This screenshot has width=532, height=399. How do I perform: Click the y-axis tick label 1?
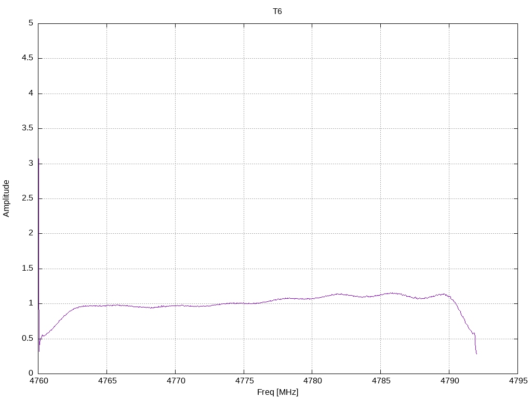(31, 303)
